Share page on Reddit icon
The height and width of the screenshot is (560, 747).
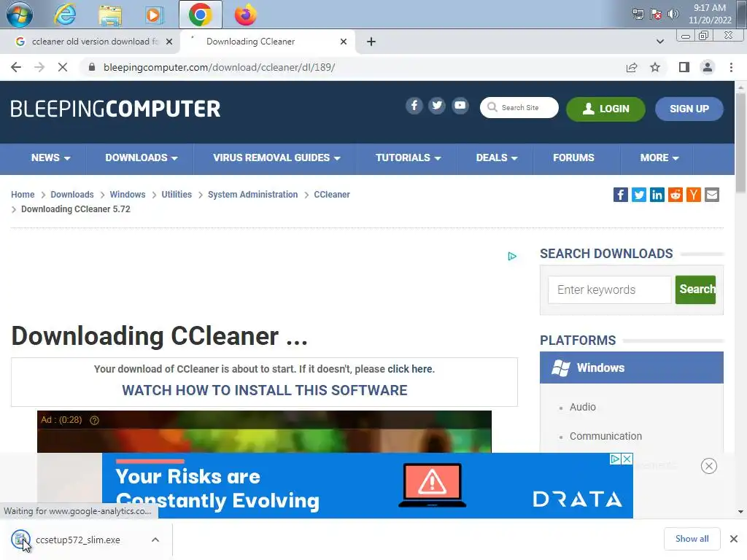click(x=675, y=195)
